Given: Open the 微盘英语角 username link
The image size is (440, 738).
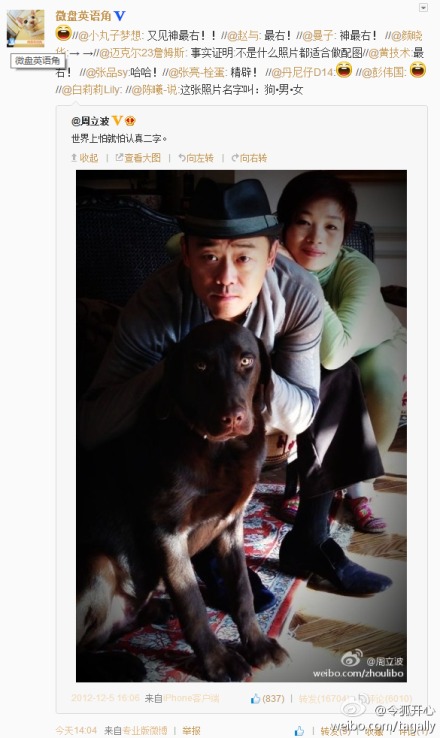Looking at the screenshot, I should 83,16.
